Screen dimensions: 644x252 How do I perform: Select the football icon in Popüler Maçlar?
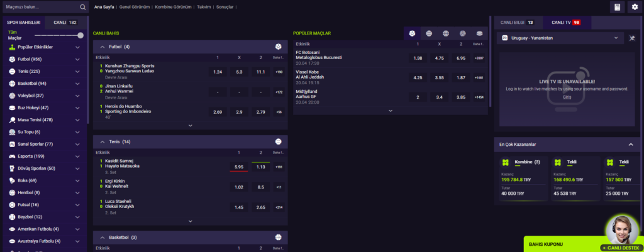point(412,33)
